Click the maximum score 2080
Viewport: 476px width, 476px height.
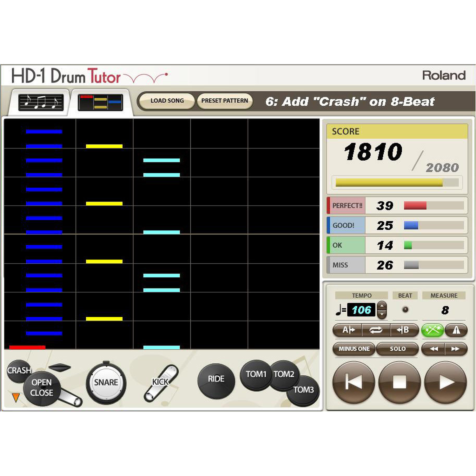coord(442,167)
